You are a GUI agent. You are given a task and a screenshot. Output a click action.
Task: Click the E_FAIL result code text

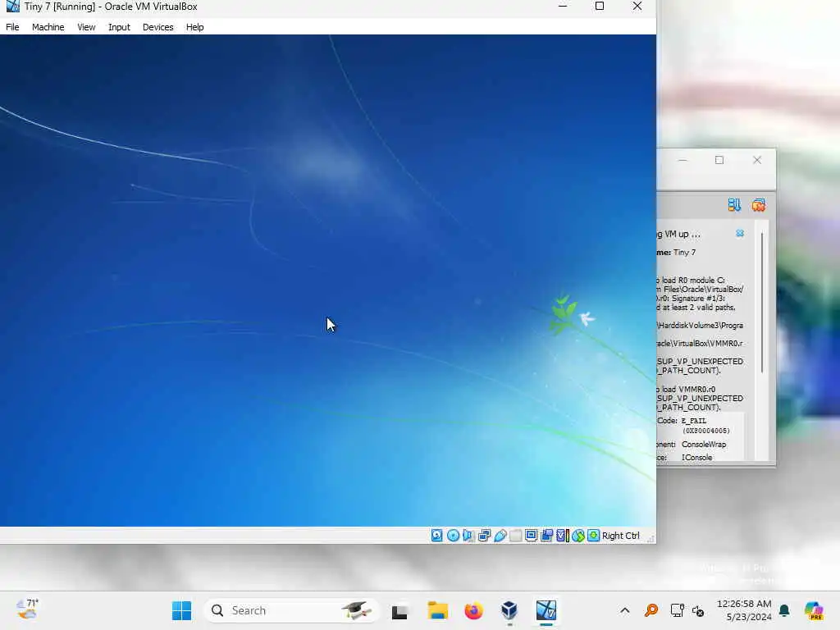(694, 421)
